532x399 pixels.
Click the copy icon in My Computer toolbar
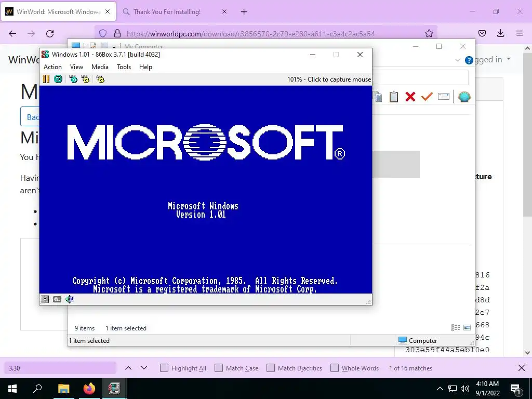(377, 97)
